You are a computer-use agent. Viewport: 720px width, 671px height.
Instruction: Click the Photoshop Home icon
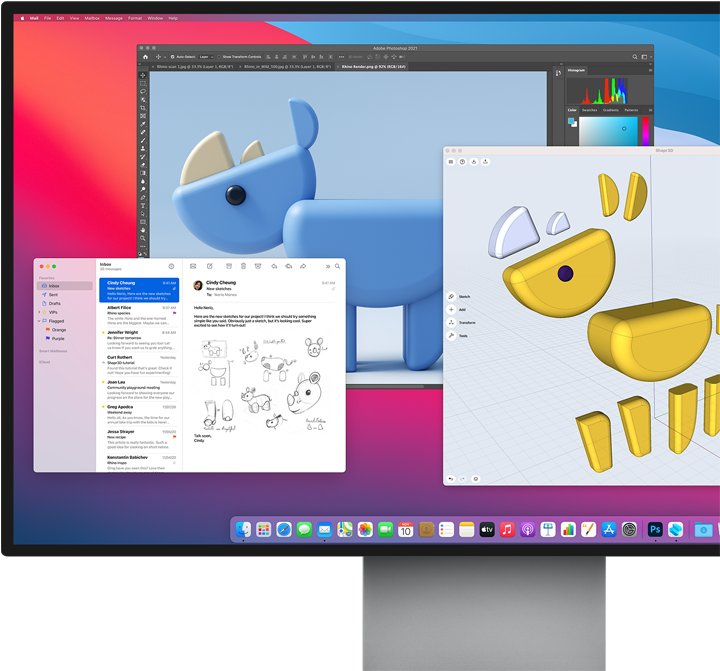pyautogui.click(x=146, y=57)
